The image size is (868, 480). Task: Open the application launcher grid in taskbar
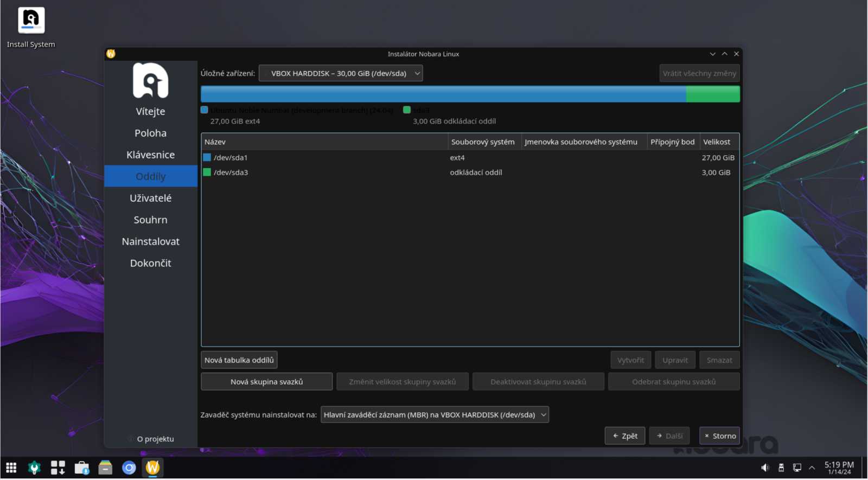point(11,468)
